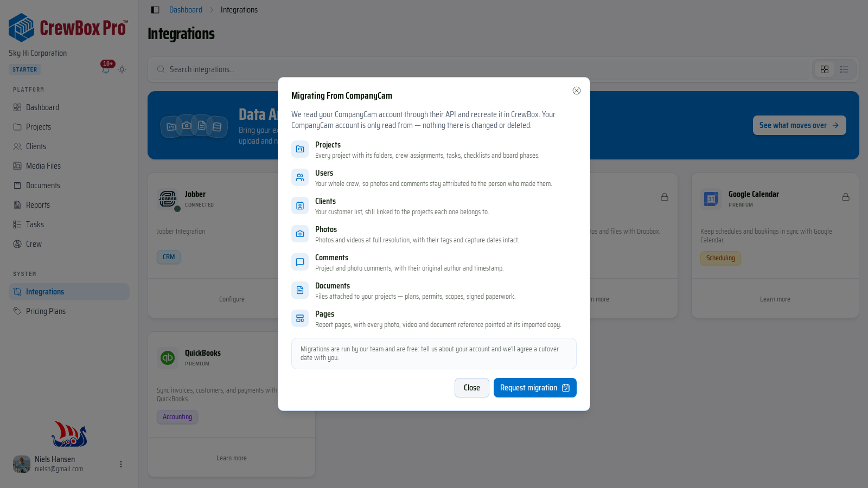Click the Jobber logo icon
This screenshot has height=488, width=868.
click(168, 199)
